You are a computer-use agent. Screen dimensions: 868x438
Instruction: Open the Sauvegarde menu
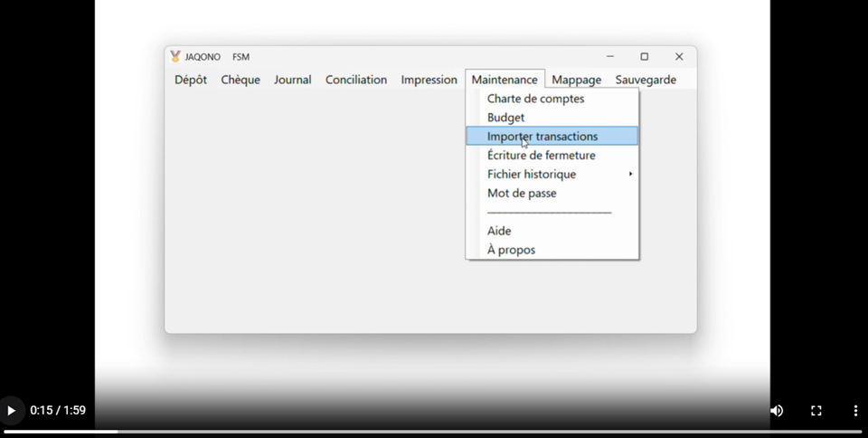pyautogui.click(x=646, y=80)
